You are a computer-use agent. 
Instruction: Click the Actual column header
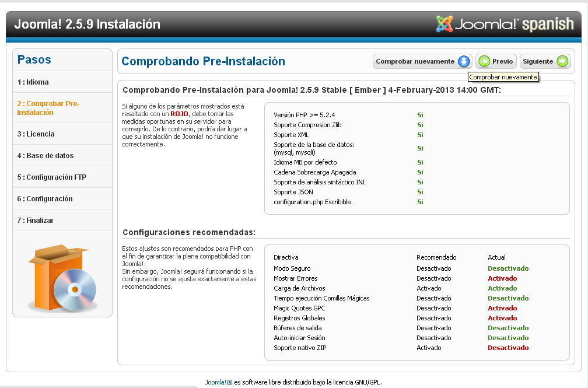(x=496, y=257)
